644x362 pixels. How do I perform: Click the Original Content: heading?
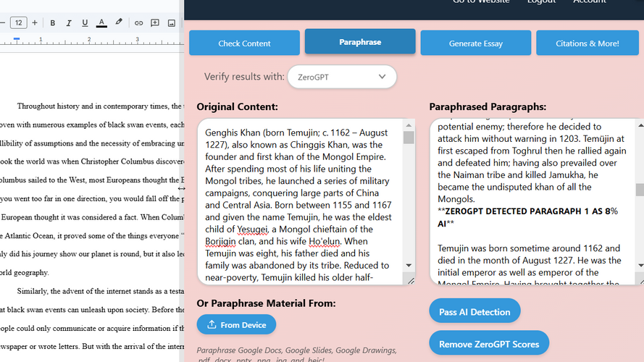237,106
